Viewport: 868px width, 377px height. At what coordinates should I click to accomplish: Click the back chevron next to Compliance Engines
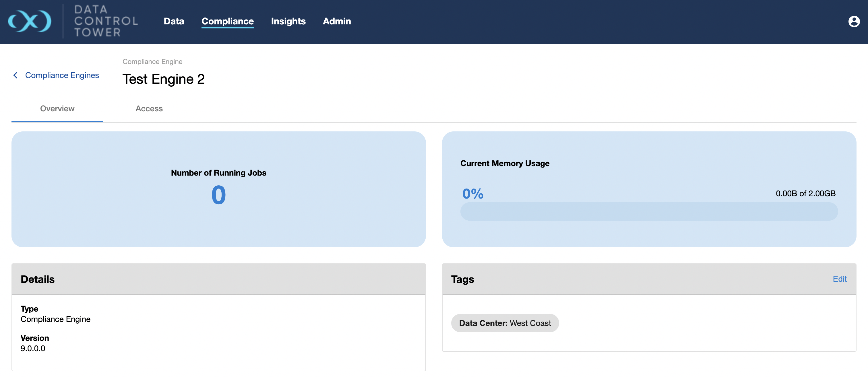(x=15, y=75)
